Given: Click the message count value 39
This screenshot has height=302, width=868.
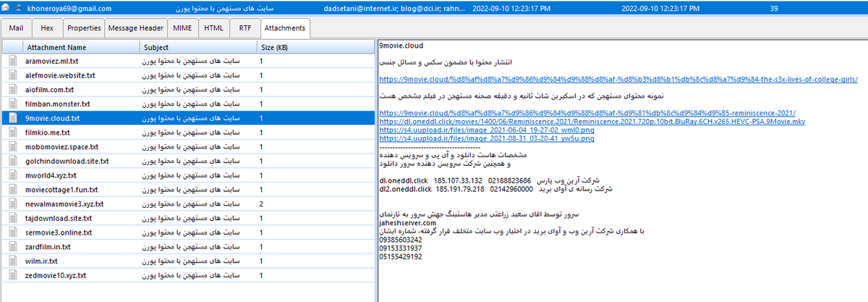Looking at the screenshot, I should [774, 9].
